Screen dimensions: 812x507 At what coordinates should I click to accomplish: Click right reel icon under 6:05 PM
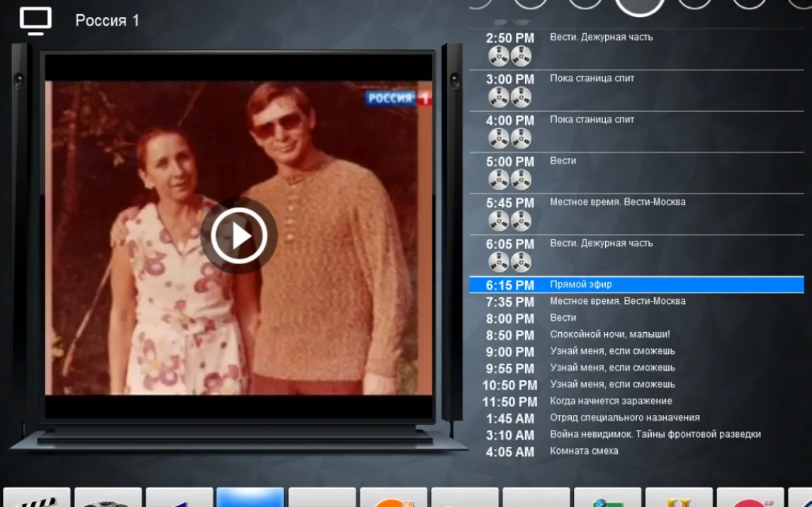pos(521,262)
